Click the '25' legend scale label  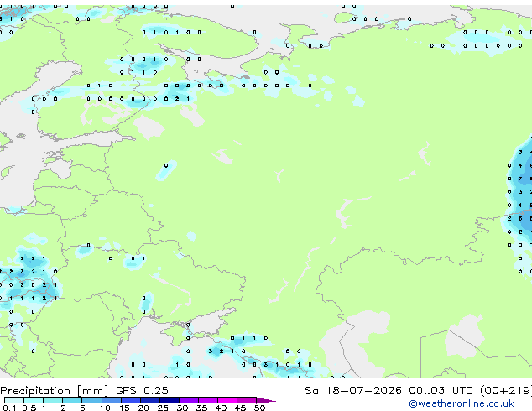click(x=163, y=408)
